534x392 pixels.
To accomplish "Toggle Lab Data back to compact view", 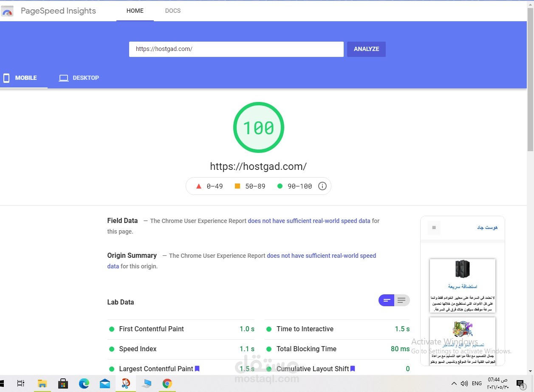I will click(386, 300).
